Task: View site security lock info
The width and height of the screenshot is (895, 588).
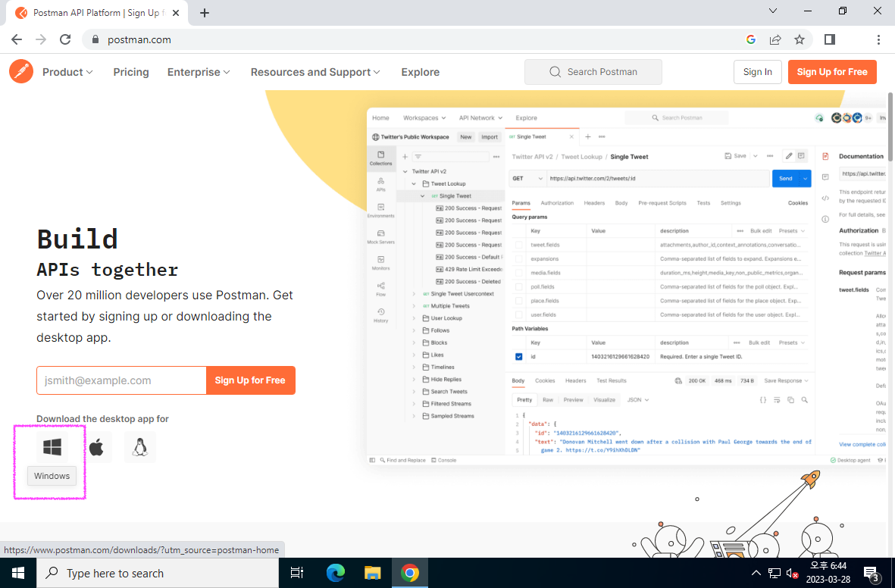Action: (x=95, y=39)
